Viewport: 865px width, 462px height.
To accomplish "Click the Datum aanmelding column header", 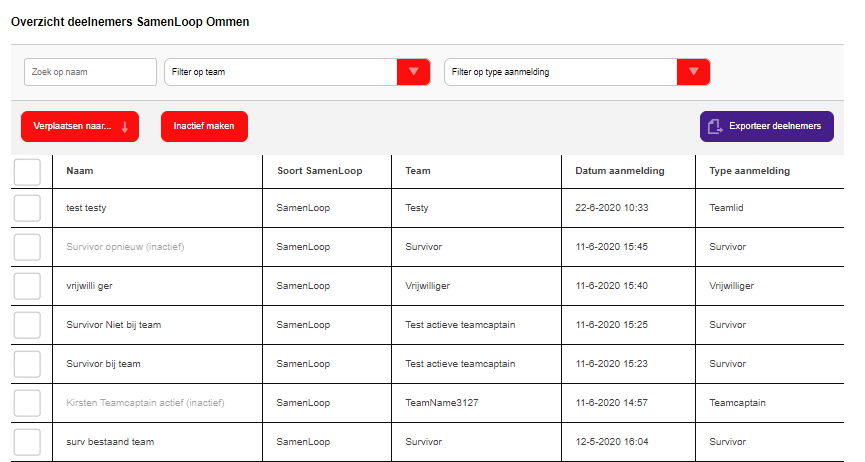I will point(620,171).
